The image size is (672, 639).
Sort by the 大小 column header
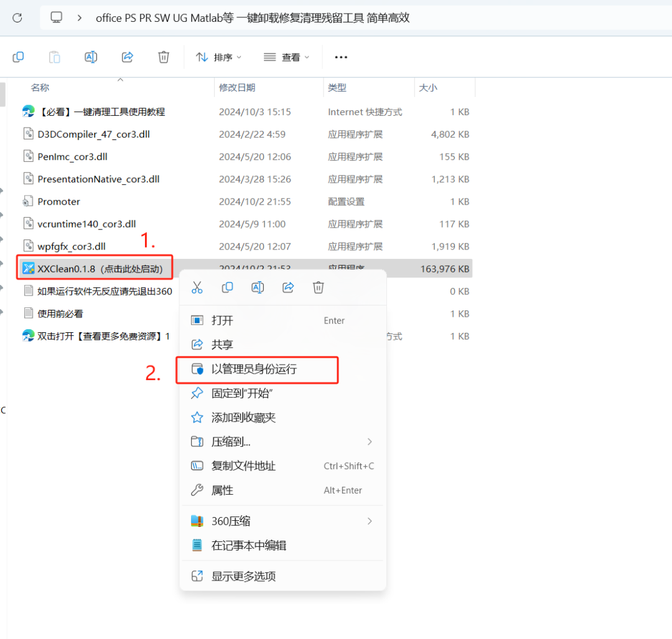(427, 88)
